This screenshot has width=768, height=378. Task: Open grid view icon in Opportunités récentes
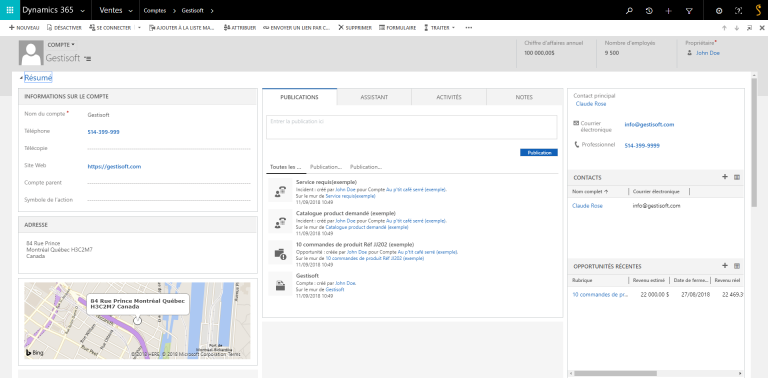(737, 266)
